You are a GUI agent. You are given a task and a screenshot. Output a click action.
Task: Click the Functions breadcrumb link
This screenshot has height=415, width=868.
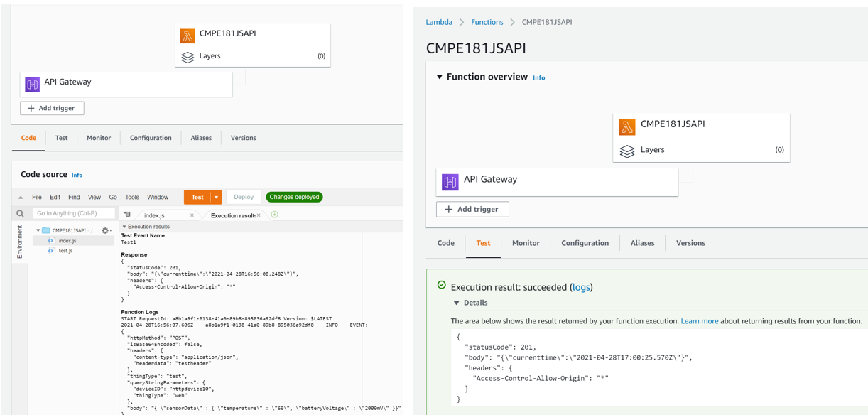(x=487, y=22)
